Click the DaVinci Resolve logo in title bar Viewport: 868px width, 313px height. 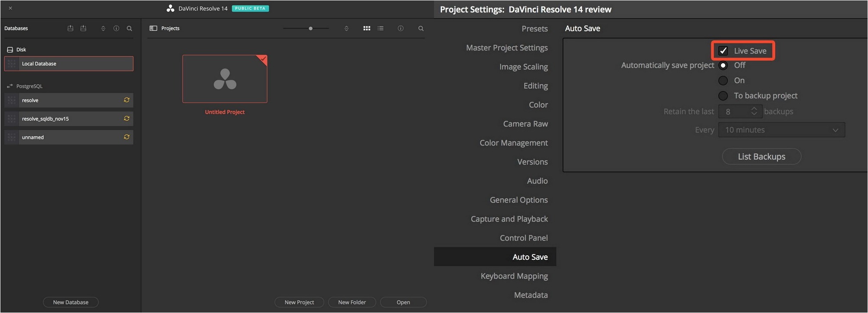(x=170, y=8)
